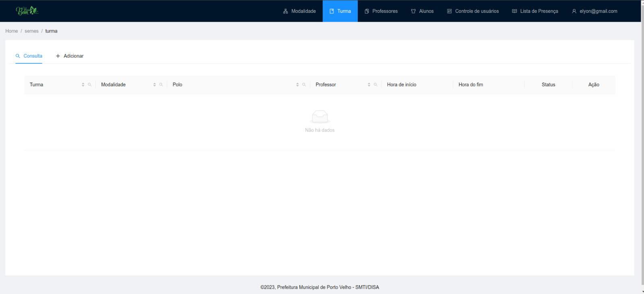The width and height of the screenshot is (644, 294).
Task: Open the Alunos section
Action: (422, 11)
